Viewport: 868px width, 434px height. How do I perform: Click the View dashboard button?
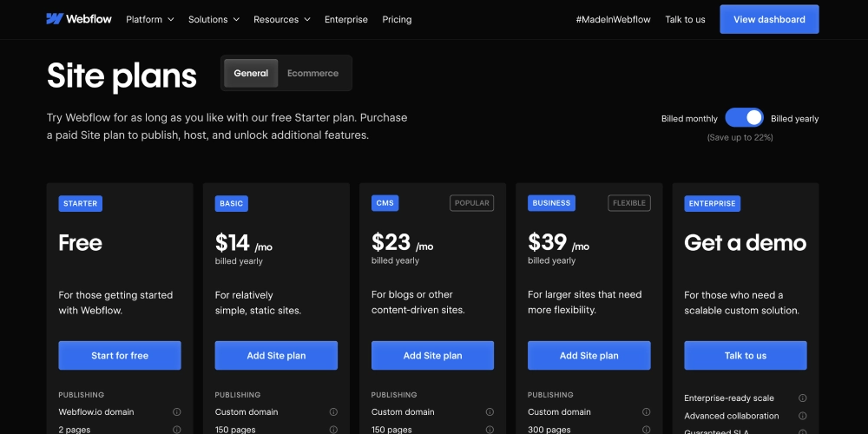point(769,19)
